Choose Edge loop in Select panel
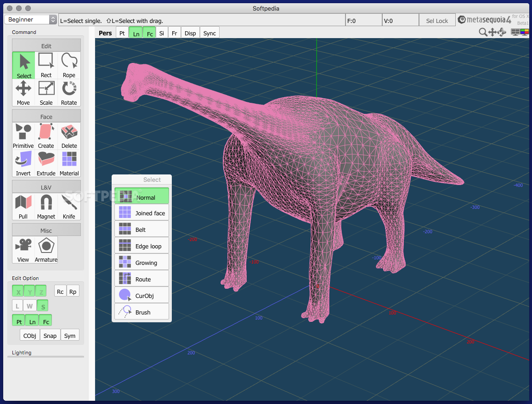This screenshot has width=532, height=404. (x=142, y=246)
